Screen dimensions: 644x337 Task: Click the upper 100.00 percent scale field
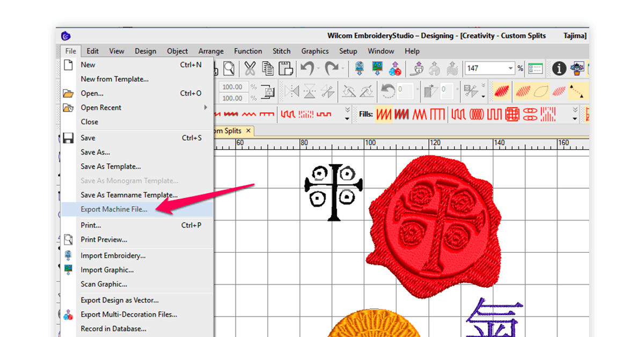[233, 86]
